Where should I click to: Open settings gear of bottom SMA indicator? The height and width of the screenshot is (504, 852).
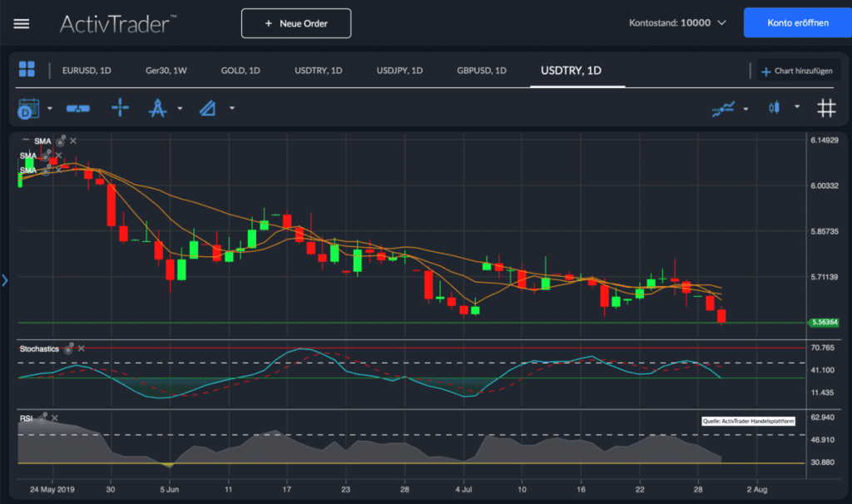pos(46,171)
